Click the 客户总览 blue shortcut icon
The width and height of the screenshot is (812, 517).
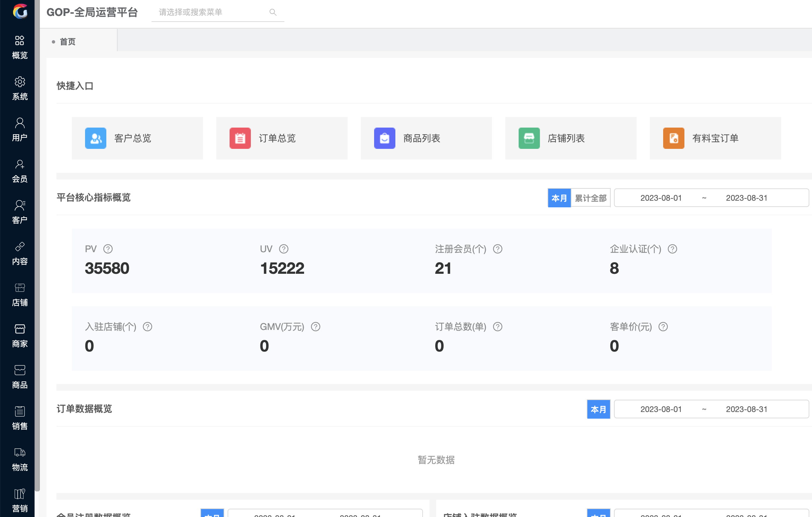[x=95, y=138]
